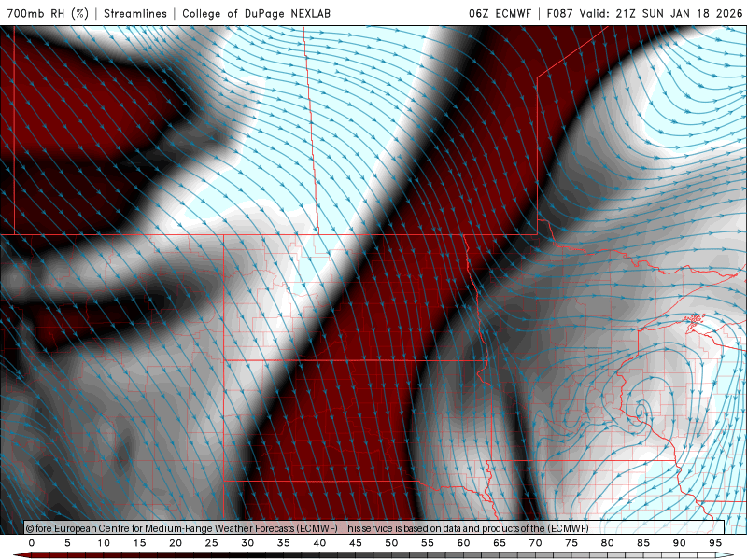This screenshot has width=747, height=560.
Task: Click the "65" value on the RH legend
Action: (500, 543)
